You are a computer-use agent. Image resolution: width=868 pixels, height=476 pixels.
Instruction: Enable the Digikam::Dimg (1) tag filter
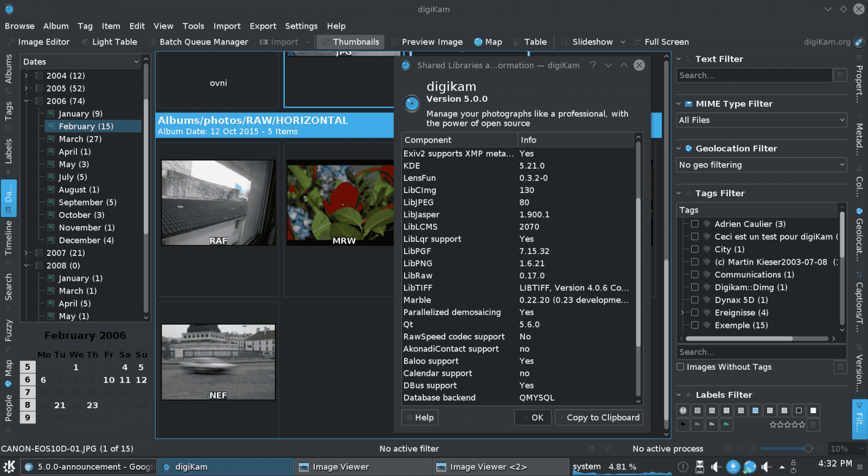694,287
